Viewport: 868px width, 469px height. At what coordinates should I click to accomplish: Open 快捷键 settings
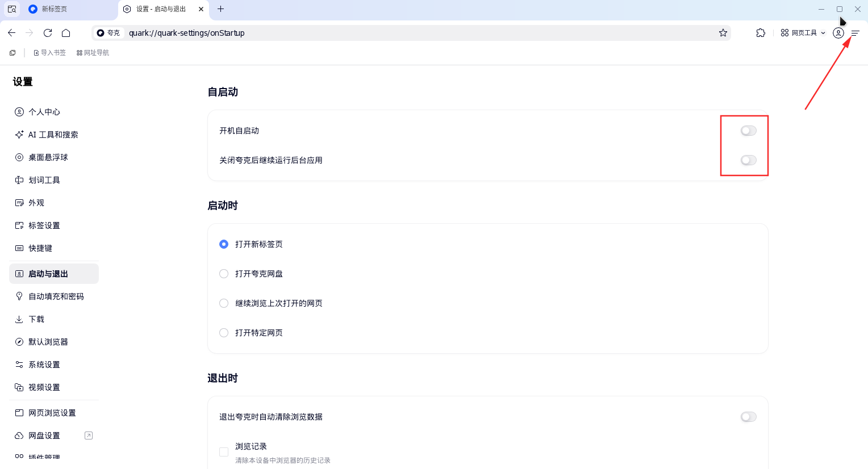tap(54, 248)
